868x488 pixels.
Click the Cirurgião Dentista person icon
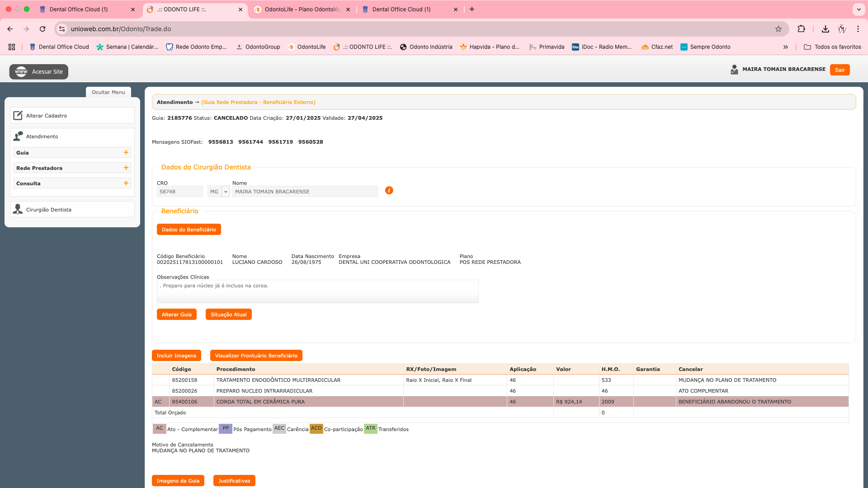tap(18, 209)
